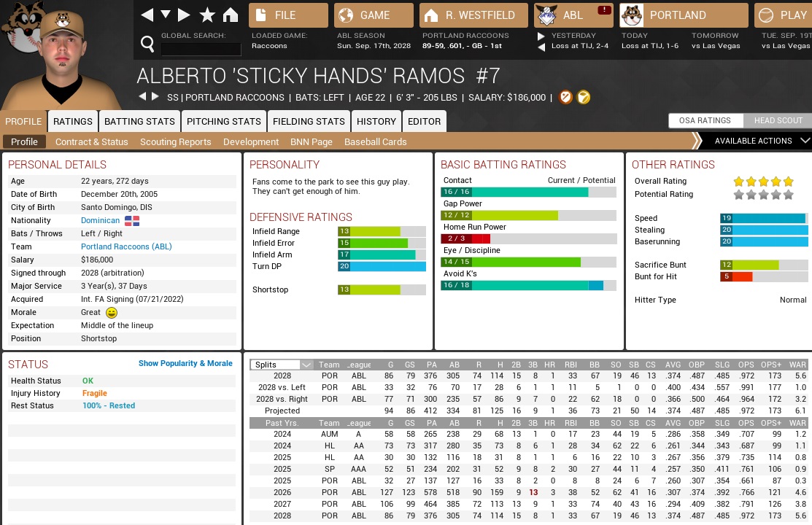Screen dimensions: 812x525
Task: Open the Portland Raccoons (ABL) team link
Action: tap(126, 246)
